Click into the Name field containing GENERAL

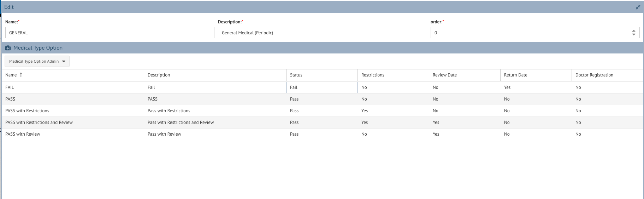point(110,33)
